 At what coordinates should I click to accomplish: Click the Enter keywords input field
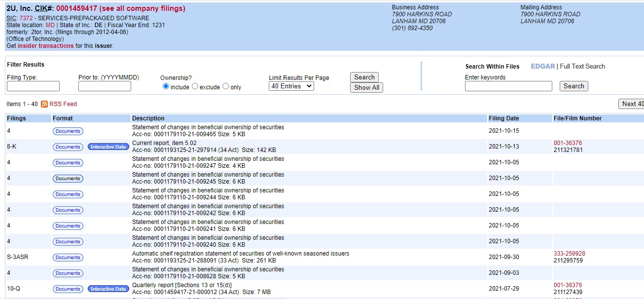[508, 86]
